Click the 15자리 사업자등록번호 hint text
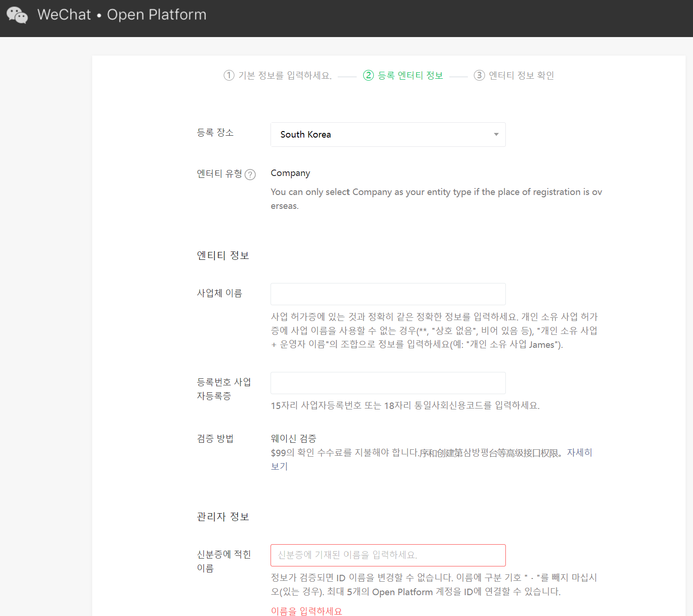The height and width of the screenshot is (616, 693). (x=405, y=406)
